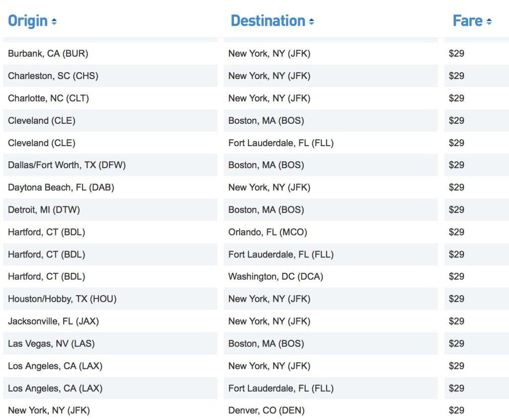Select the Burbank, CA (BUR) origin cell
This screenshot has height=420, width=509.
pyautogui.click(x=48, y=53)
